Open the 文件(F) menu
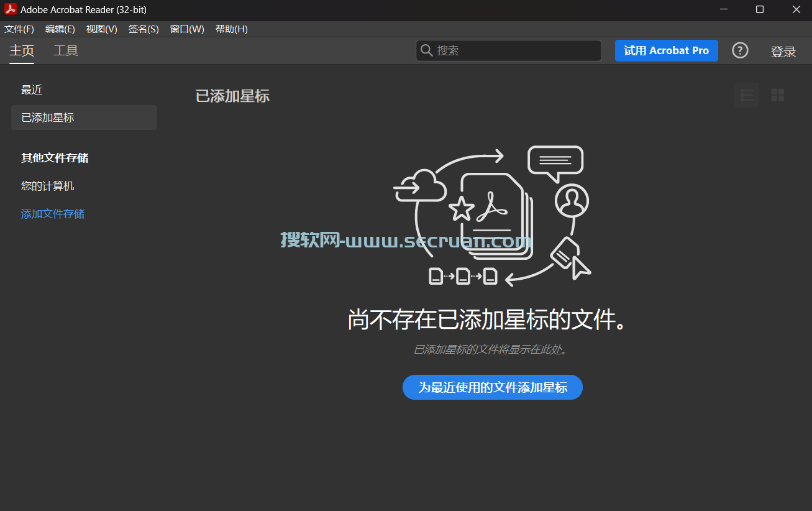Viewport: 812px width, 511px height. [19, 29]
